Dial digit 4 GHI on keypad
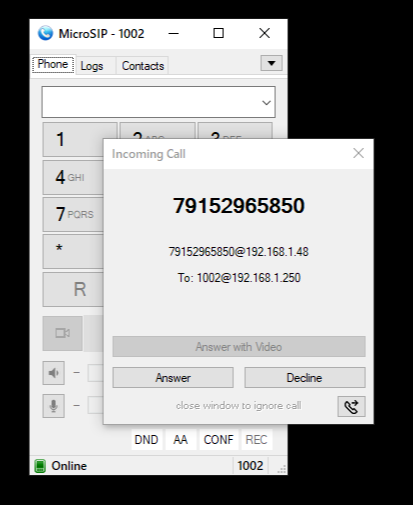 click(x=73, y=177)
